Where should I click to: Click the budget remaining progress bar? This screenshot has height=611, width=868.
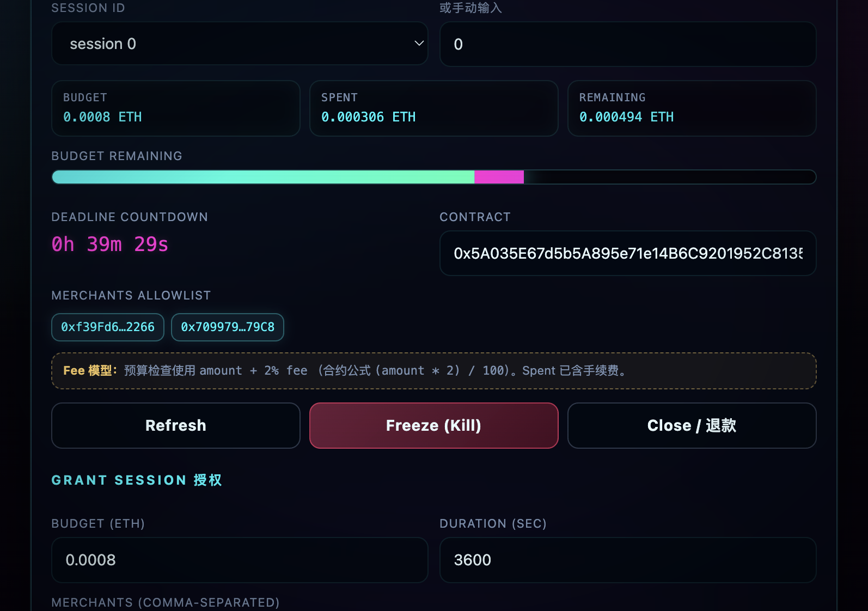434,177
